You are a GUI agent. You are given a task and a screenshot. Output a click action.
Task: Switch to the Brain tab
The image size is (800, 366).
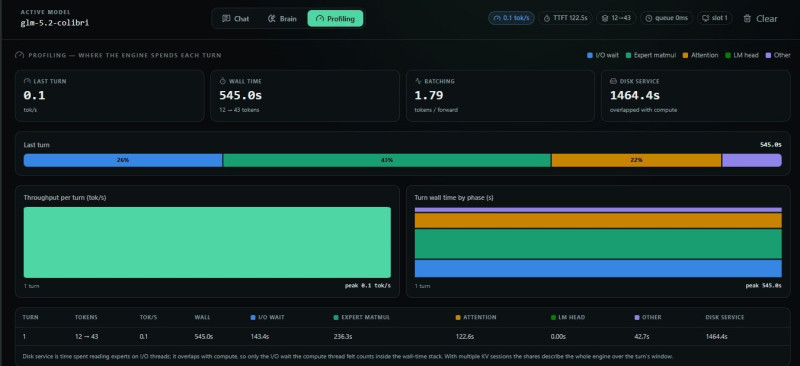282,19
